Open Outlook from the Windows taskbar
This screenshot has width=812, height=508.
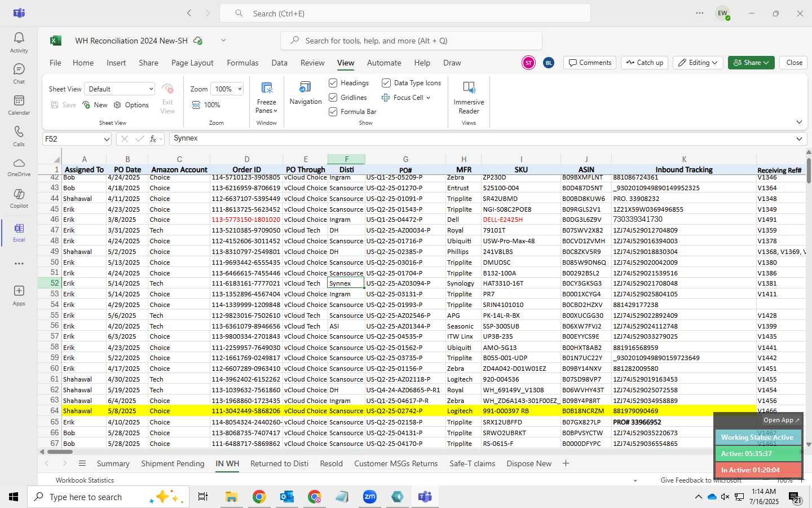coord(286,497)
